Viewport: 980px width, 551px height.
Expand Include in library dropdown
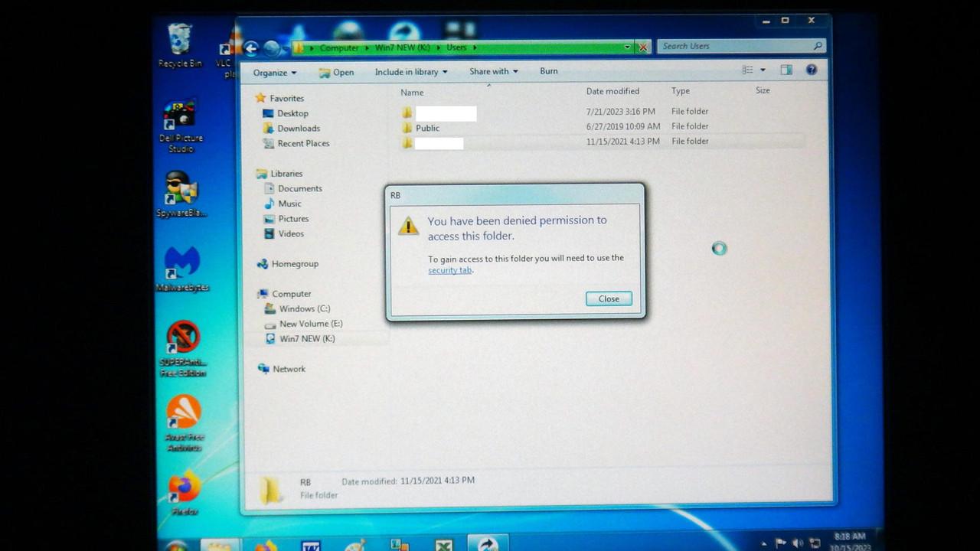pyautogui.click(x=411, y=72)
